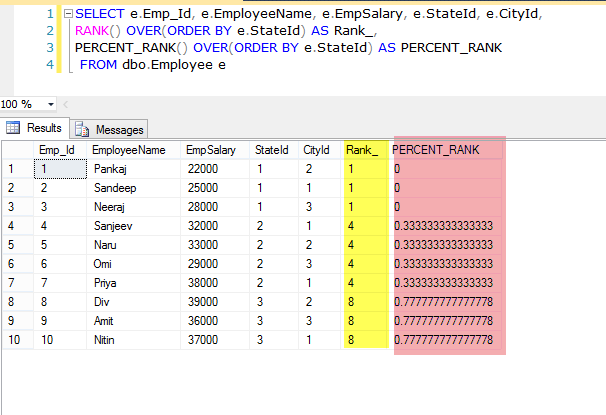The width and height of the screenshot is (606, 415).
Task: Click the salary cell 29000
Action: click(x=215, y=264)
